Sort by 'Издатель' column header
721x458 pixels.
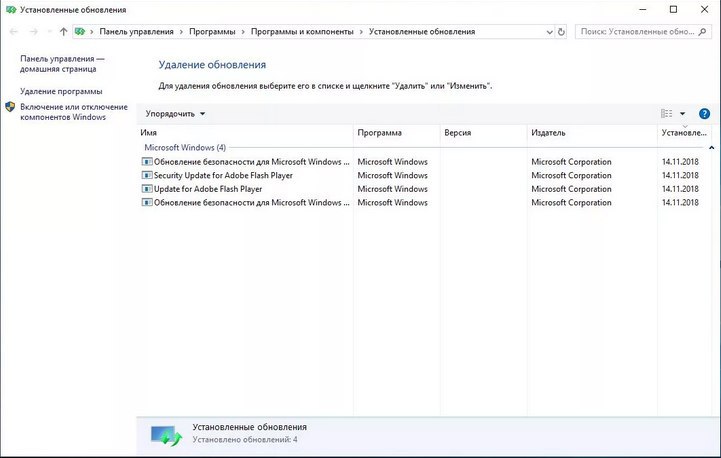tap(592, 132)
